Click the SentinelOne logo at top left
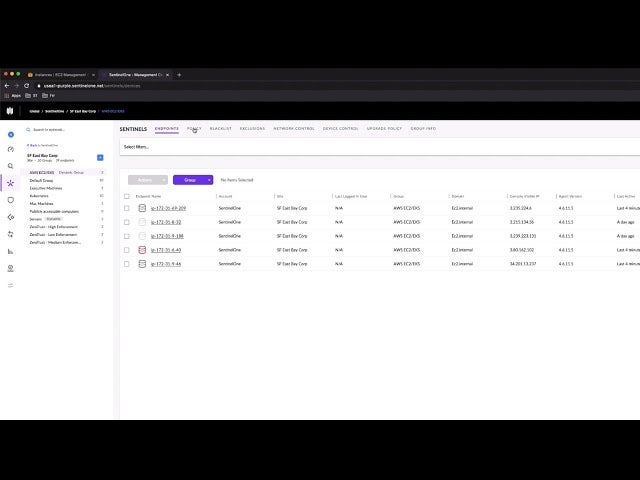The height and width of the screenshot is (480, 640). point(10,111)
